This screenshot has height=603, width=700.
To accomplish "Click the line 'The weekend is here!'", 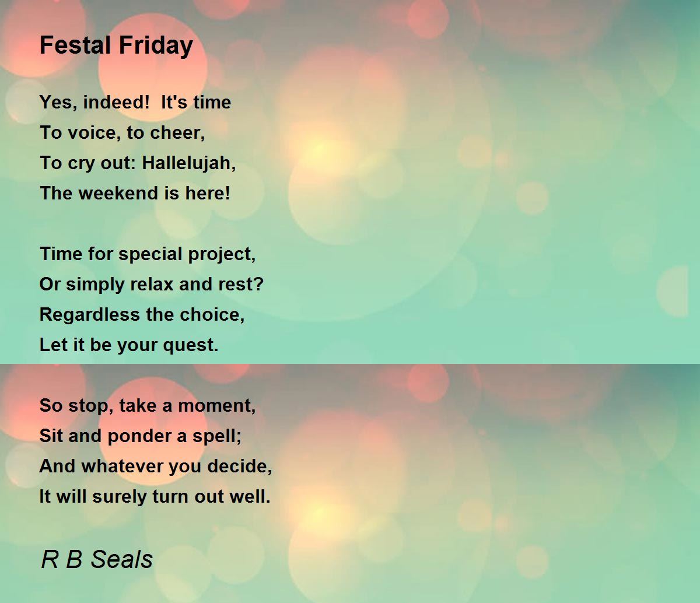I will coord(135,193).
